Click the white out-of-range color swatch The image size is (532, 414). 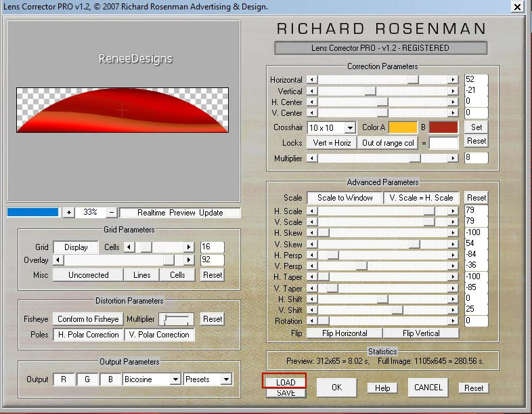443,143
